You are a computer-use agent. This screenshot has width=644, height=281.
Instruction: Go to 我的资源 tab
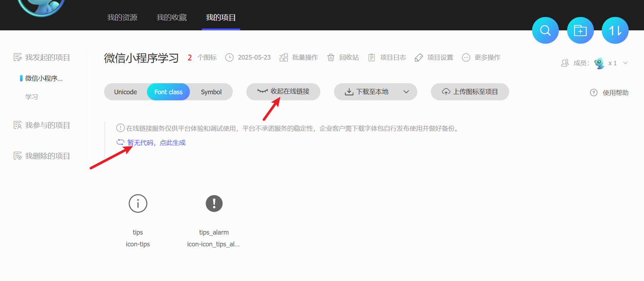pyautogui.click(x=122, y=17)
